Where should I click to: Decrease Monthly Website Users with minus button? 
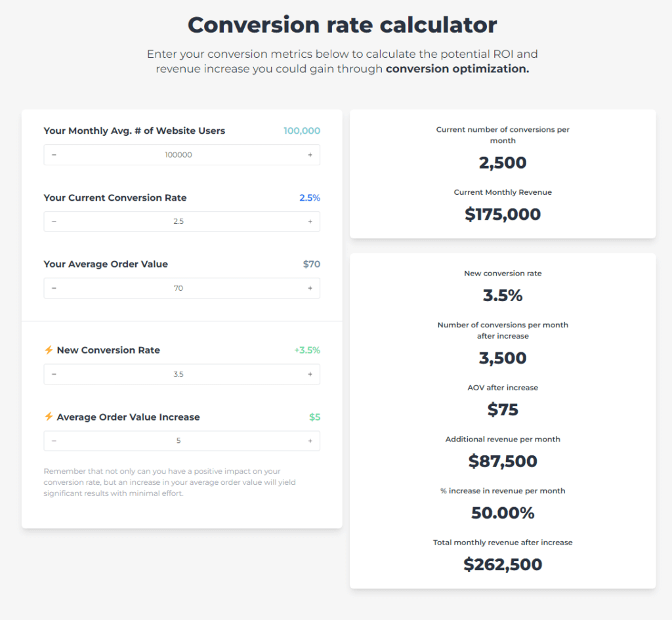click(x=54, y=155)
